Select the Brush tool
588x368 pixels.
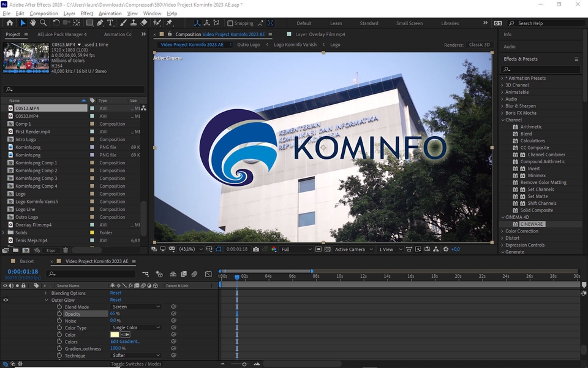[123, 23]
